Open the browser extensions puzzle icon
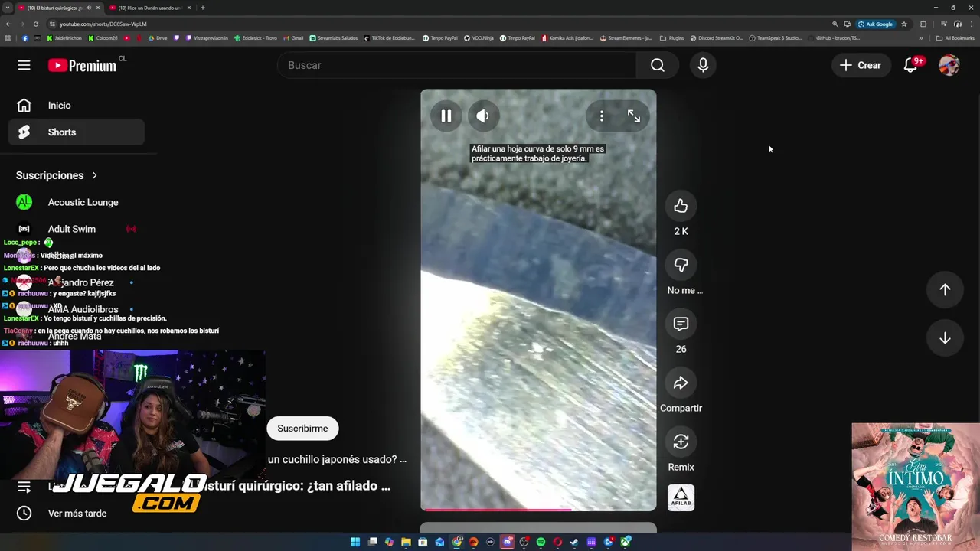980x551 pixels. click(923, 24)
